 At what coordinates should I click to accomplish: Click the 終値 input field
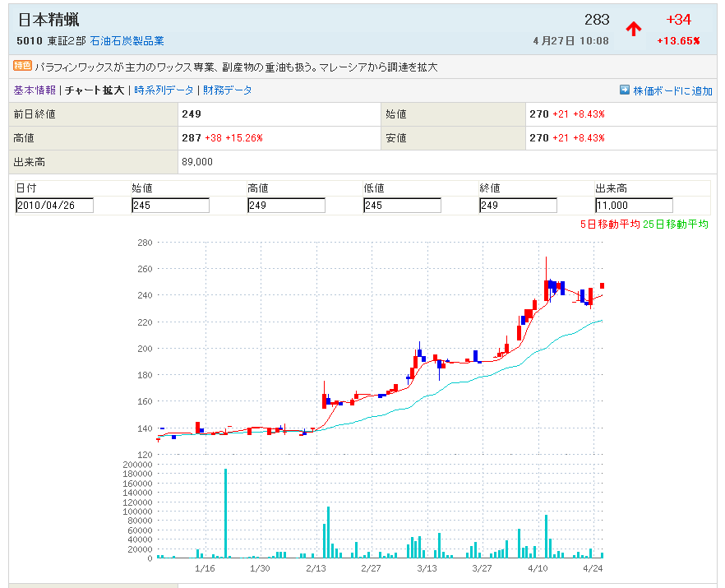(518, 206)
